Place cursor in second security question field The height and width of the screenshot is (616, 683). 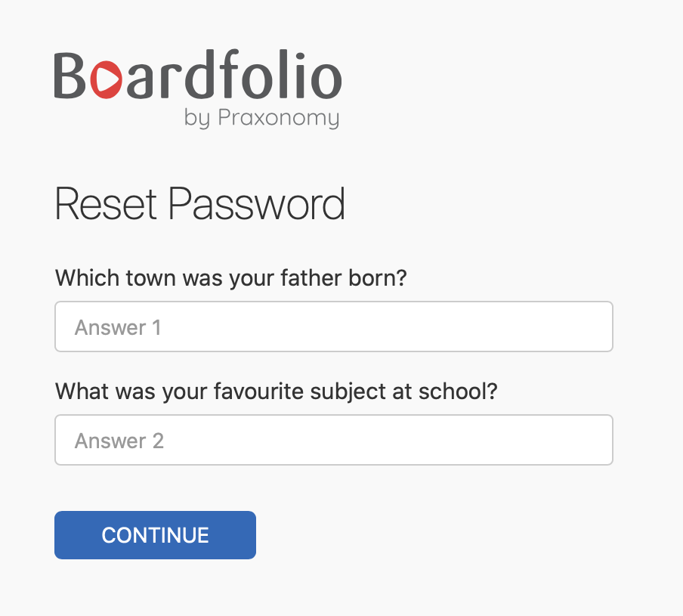[334, 440]
